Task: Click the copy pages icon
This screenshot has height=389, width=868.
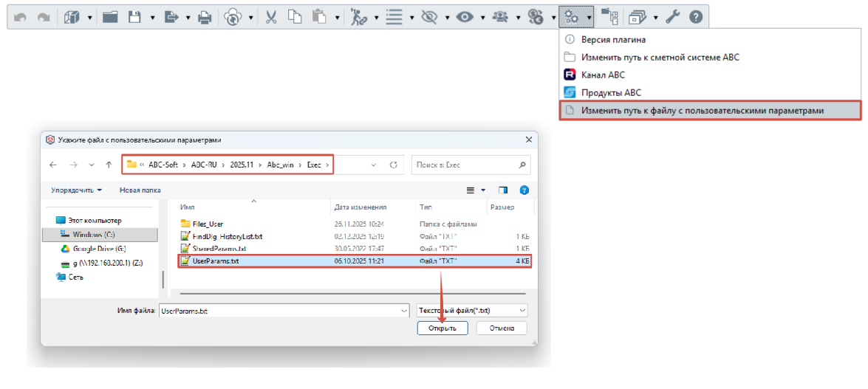Action: coord(295,18)
